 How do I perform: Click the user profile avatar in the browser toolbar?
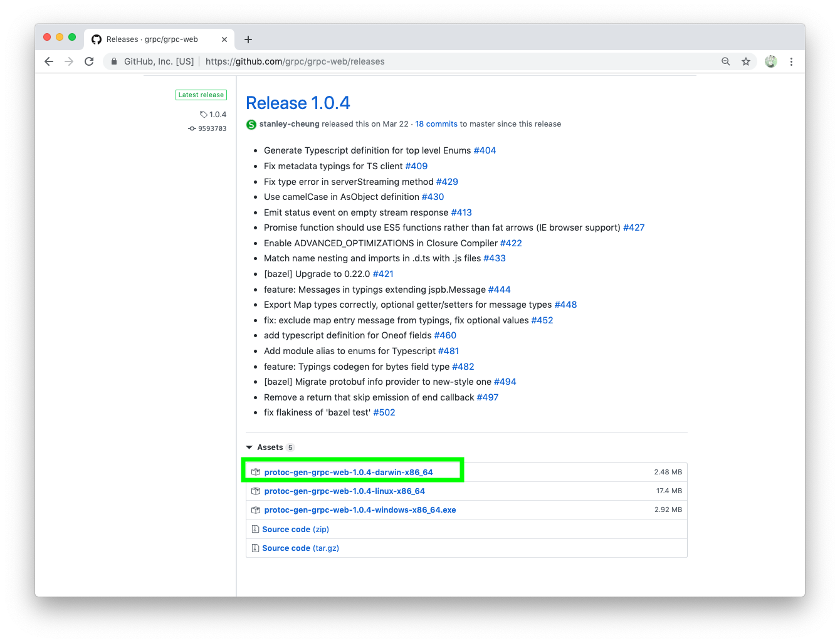(x=770, y=61)
